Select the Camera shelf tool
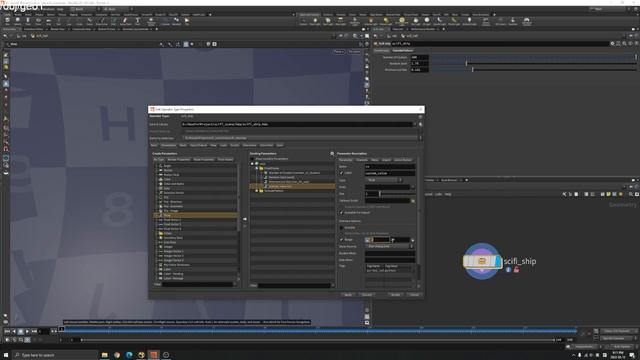This screenshot has width=640, height=360. click(303, 21)
